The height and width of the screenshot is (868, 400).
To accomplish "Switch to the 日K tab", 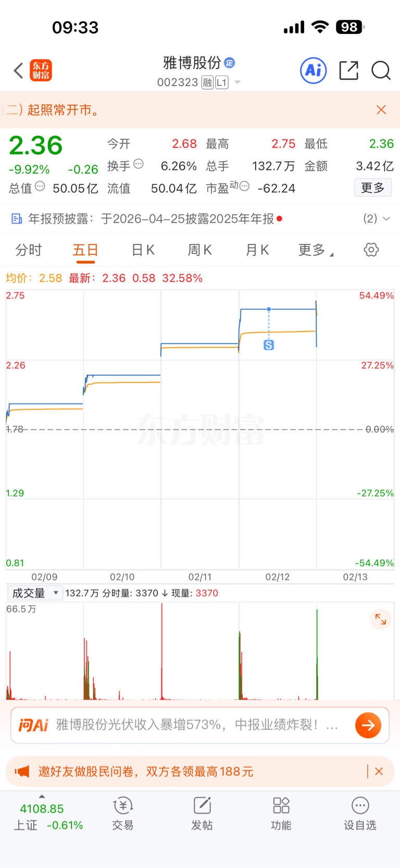I will click(143, 250).
